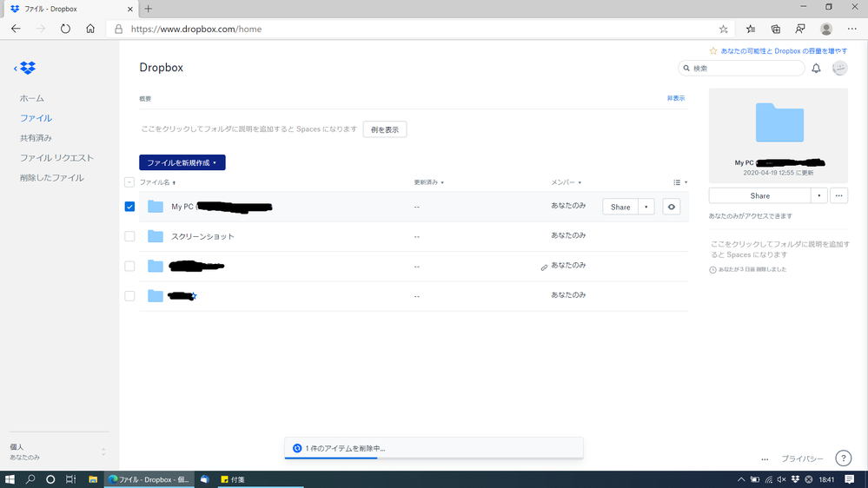Open Windows action center icon

tap(849, 479)
